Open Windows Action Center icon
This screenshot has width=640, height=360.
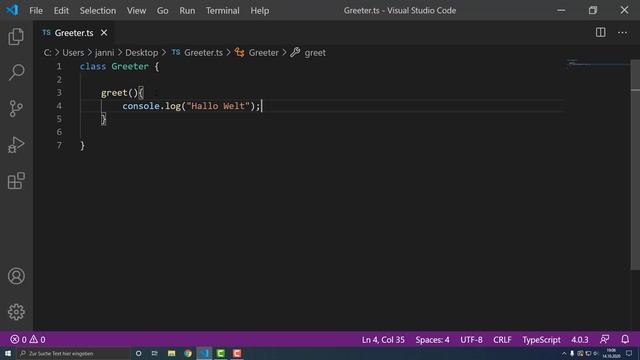629,353
